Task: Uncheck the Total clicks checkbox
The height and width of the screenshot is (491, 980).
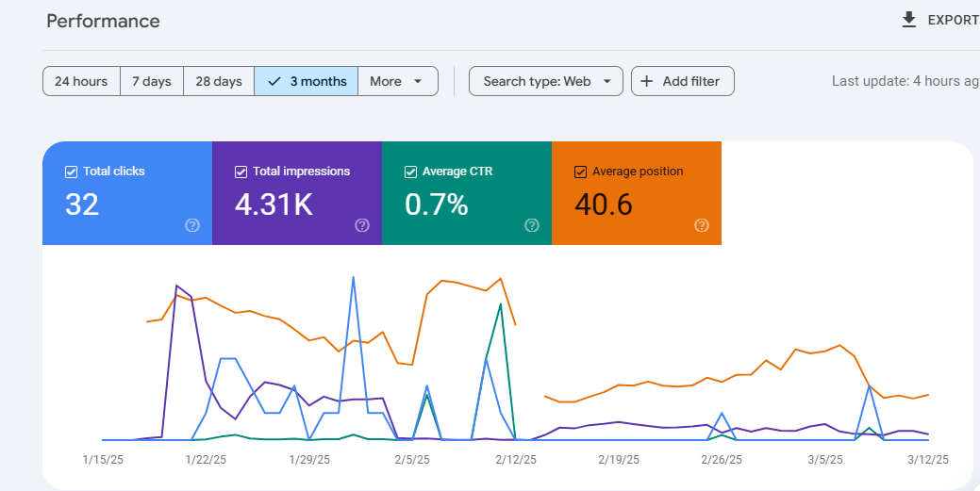Action: click(x=72, y=172)
